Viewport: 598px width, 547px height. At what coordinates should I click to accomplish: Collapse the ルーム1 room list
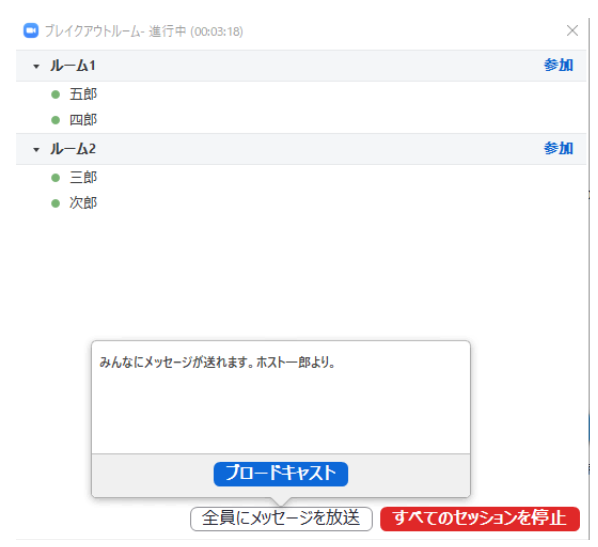pyautogui.click(x=36, y=66)
